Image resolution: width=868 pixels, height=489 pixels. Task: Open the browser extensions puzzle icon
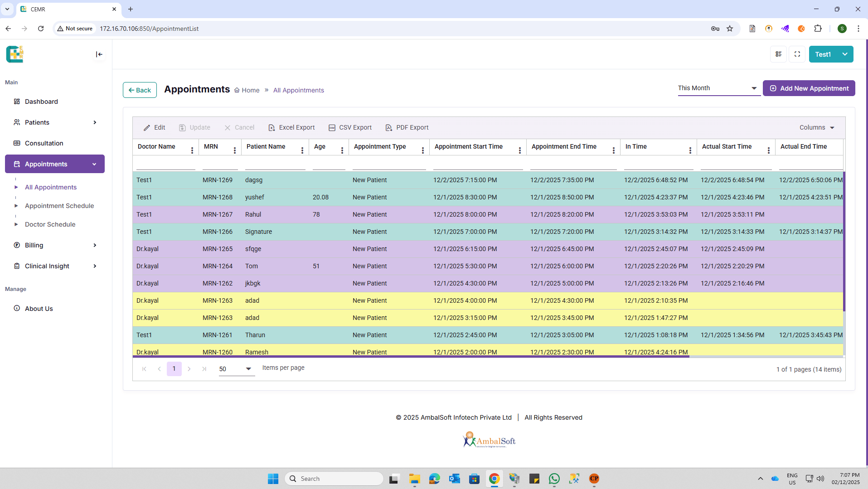point(818,29)
